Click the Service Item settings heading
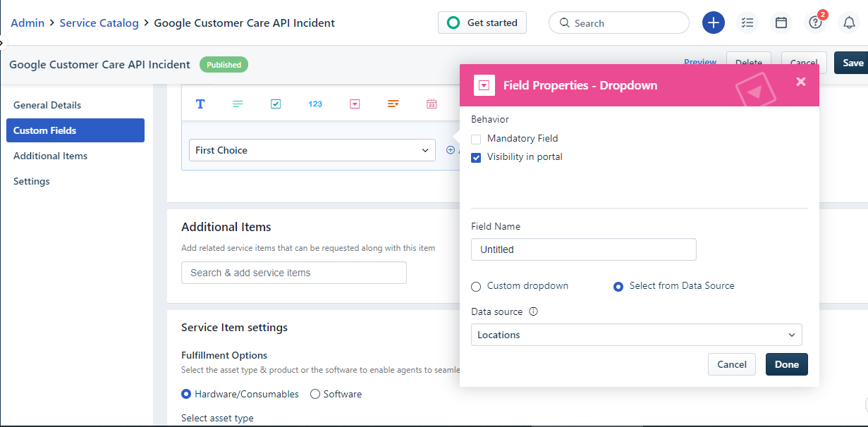 [235, 328]
